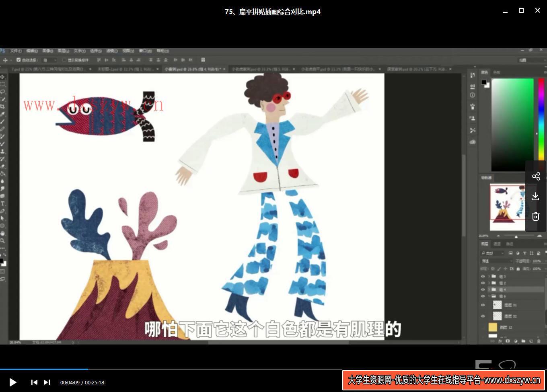The image size is (547, 392).
Task: Select the Zoom magnifier tool
Action: click(3, 241)
